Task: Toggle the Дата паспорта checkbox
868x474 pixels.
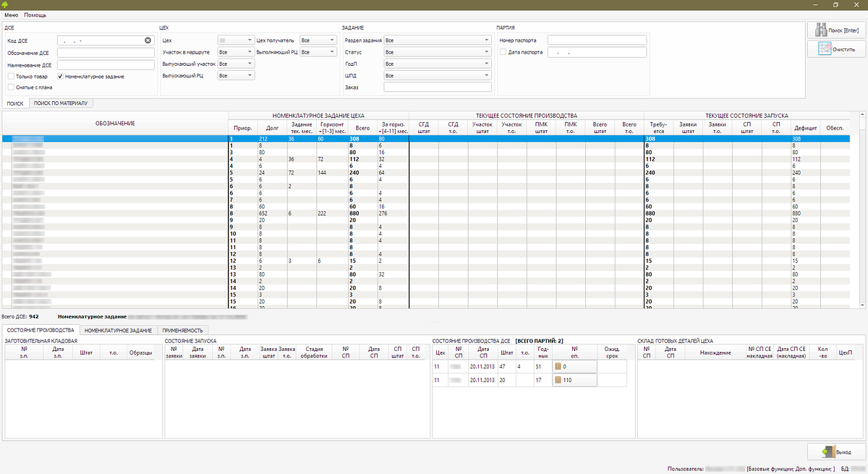Action: pyautogui.click(x=503, y=52)
